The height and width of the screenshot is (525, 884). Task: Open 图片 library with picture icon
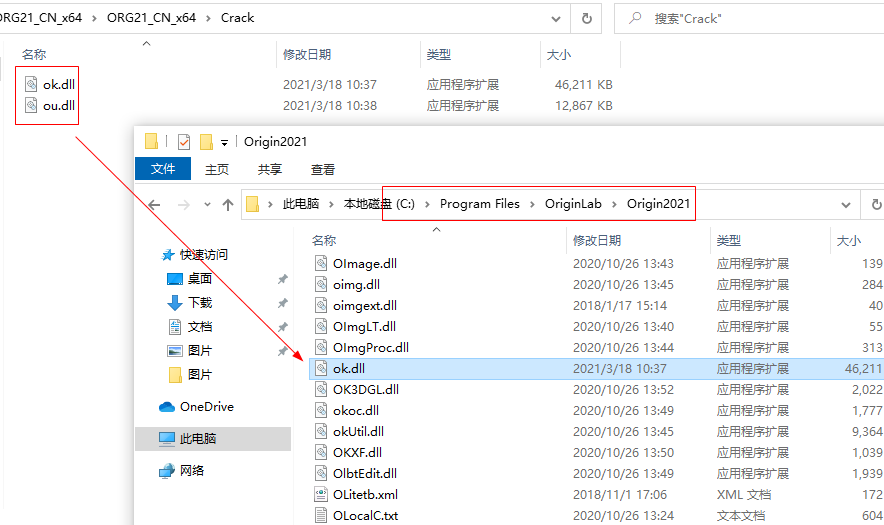[200, 351]
